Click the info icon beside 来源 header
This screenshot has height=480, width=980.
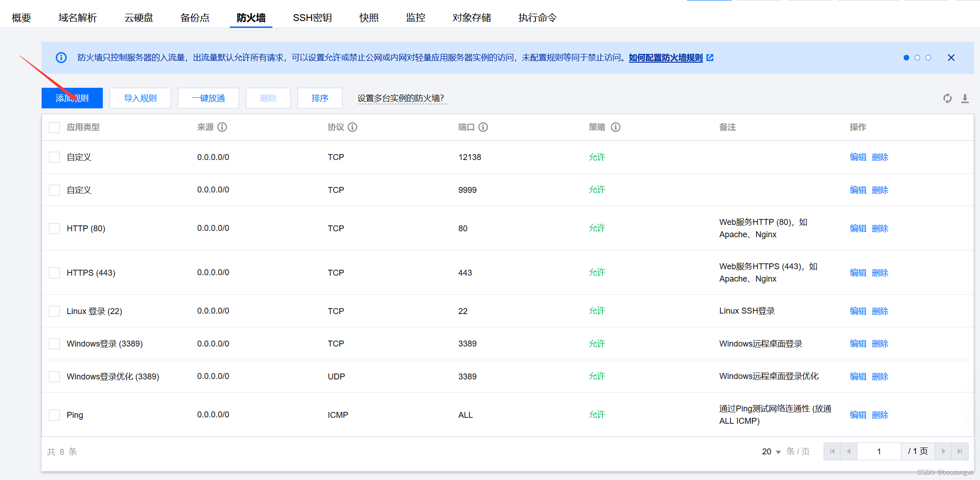pyautogui.click(x=222, y=127)
